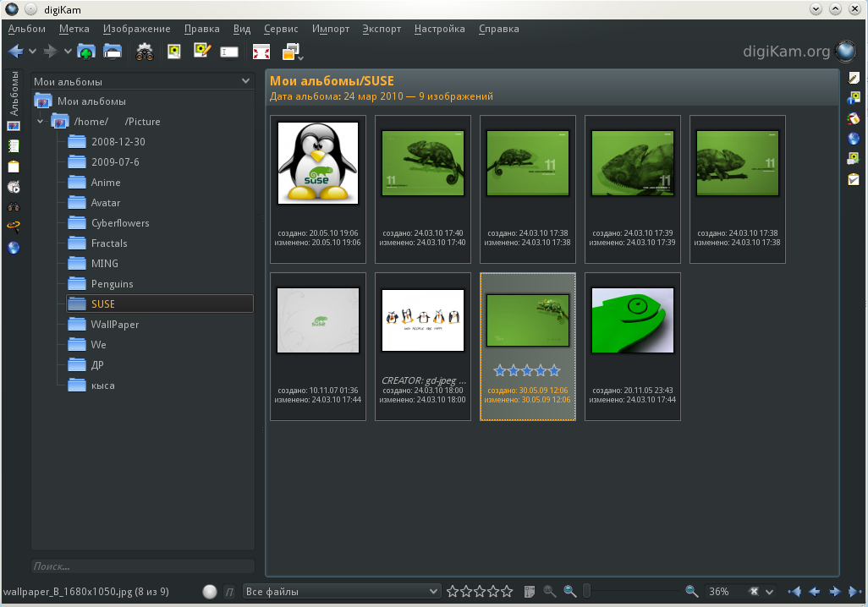Set rating filter to the first star
Viewport: 868px width, 607px height.
(453, 592)
